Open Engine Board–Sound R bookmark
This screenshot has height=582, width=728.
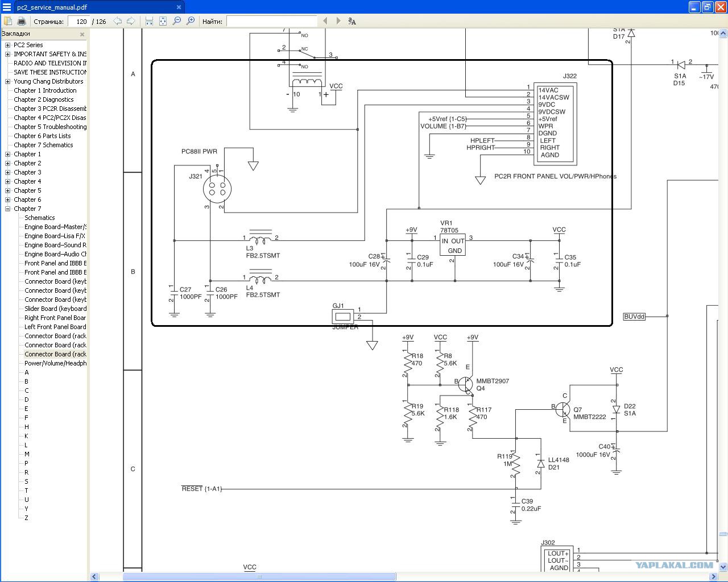pyautogui.click(x=55, y=245)
